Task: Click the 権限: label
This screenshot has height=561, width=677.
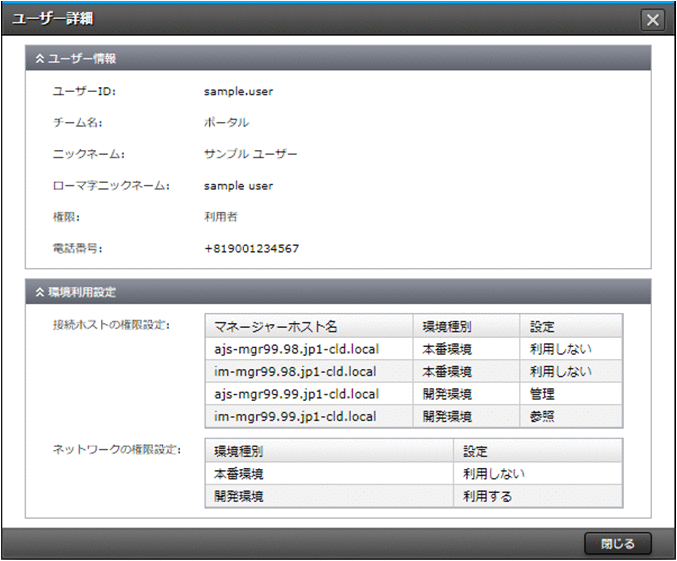Action: coord(66,217)
